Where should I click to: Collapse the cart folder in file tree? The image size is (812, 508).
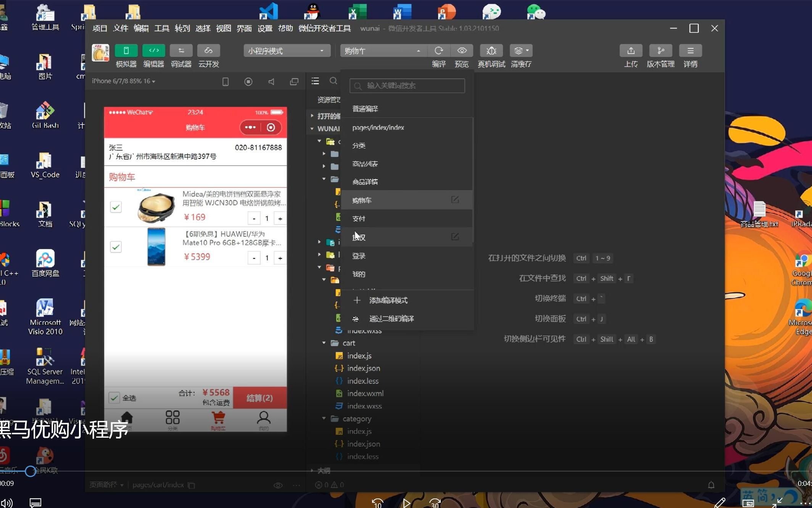click(x=324, y=343)
